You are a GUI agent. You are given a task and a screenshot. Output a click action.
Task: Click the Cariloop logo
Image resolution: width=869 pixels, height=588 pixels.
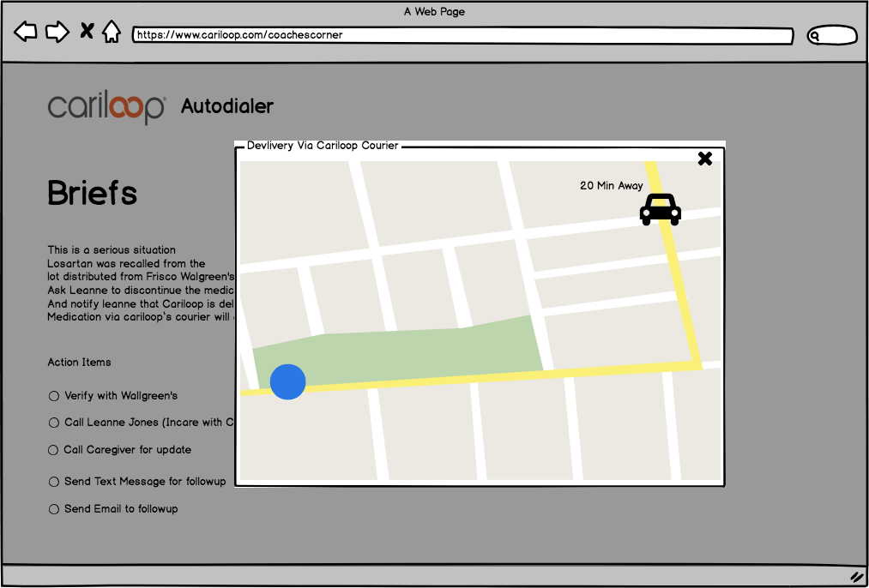[x=106, y=107]
